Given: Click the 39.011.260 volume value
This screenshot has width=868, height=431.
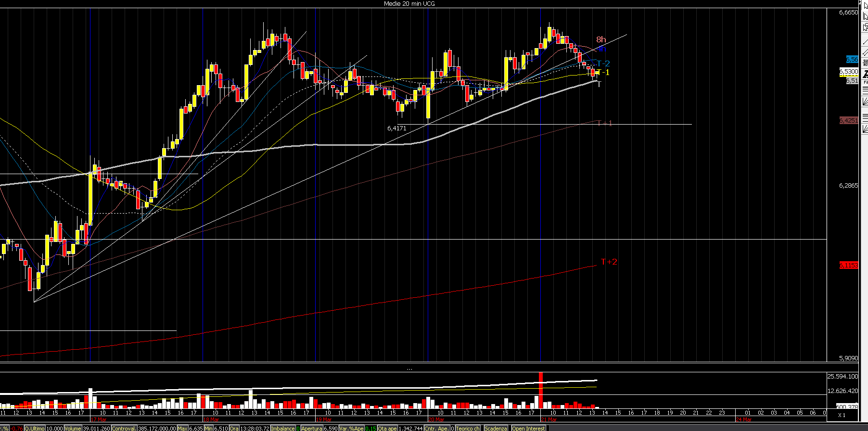Looking at the screenshot, I should (x=97, y=428).
